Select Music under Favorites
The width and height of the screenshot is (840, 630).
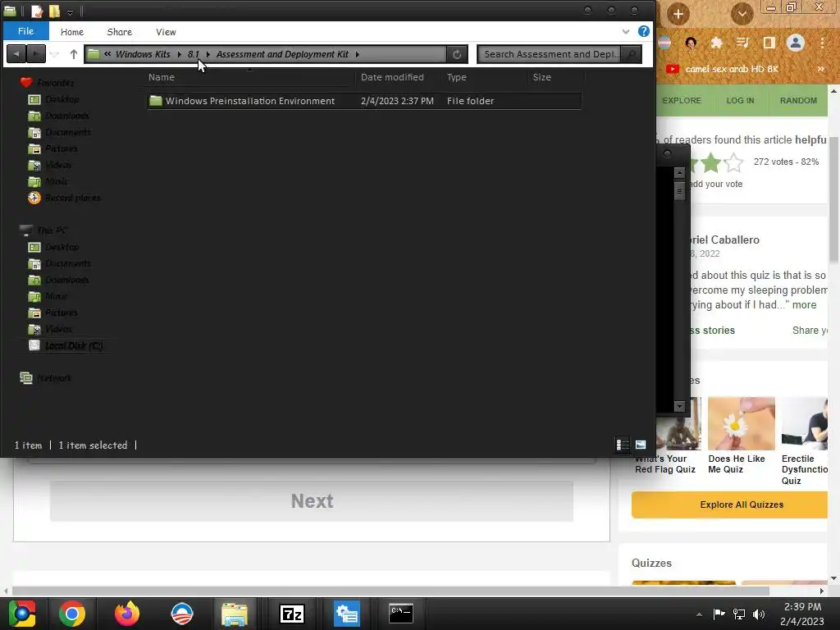[56, 181]
